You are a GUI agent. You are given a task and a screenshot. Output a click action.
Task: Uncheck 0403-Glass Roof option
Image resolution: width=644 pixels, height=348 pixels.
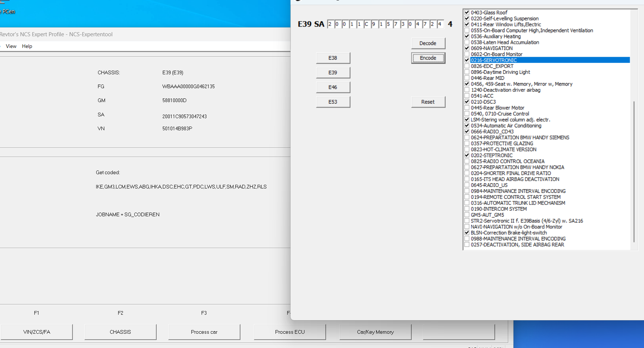(467, 12)
